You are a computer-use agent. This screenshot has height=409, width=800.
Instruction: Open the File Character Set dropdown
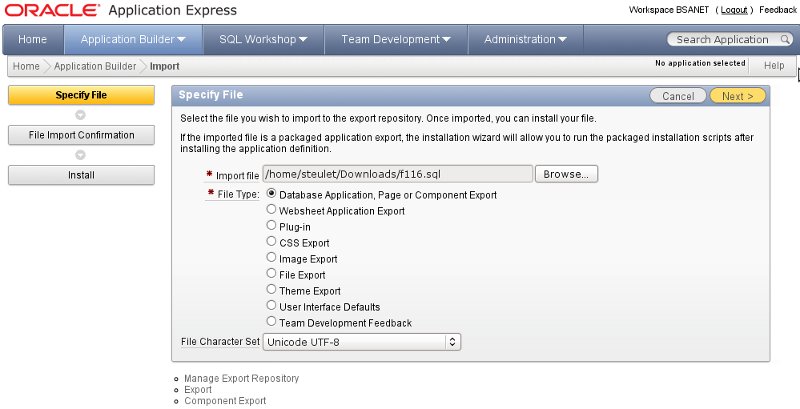click(x=362, y=342)
